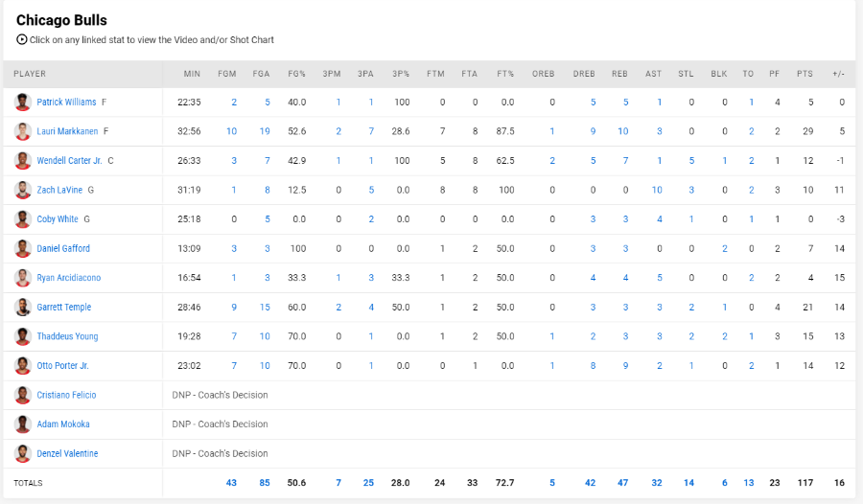Click the AST column header
Viewport: 863px width, 504px height.
(x=653, y=74)
